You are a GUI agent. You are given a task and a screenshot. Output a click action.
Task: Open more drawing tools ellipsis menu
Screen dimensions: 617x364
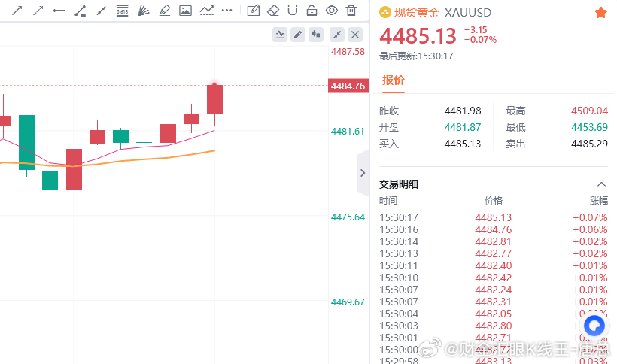pyautogui.click(x=227, y=11)
